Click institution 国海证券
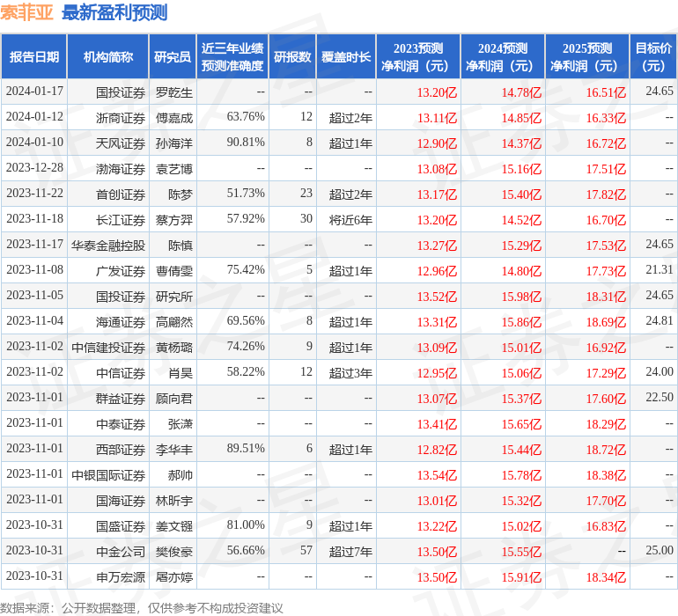Viewport: 678px width, 616px height. [121, 501]
